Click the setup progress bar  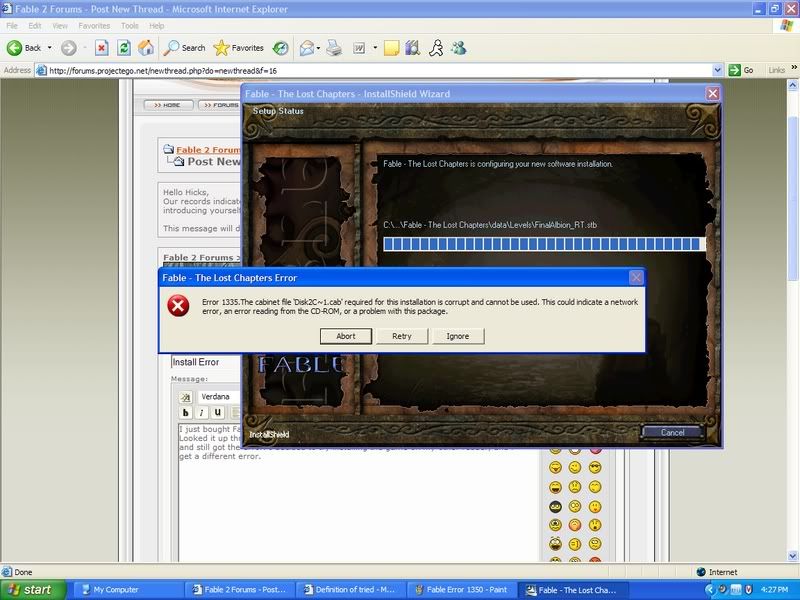click(544, 244)
